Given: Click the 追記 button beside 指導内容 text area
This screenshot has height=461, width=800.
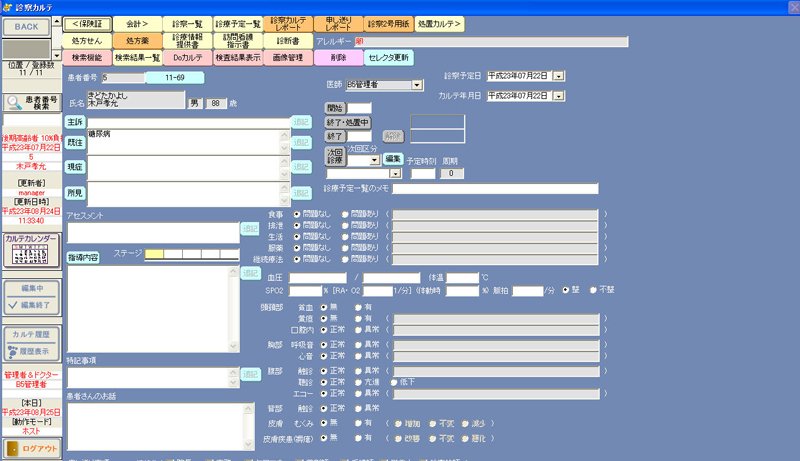Looking at the screenshot, I should coord(250,273).
